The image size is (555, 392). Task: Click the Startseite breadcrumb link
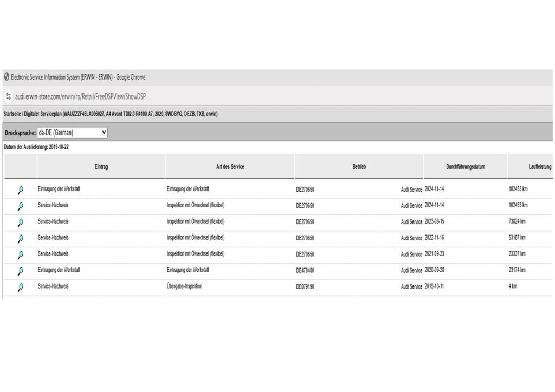coord(15,114)
